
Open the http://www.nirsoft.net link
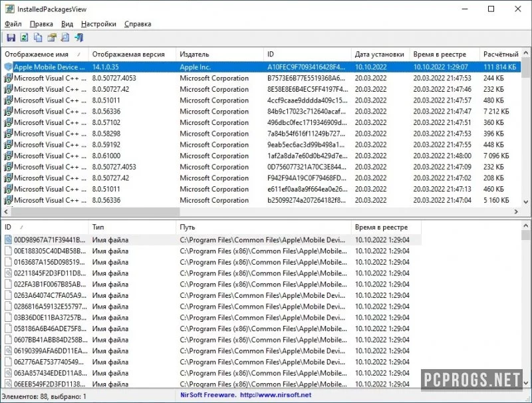(275, 395)
